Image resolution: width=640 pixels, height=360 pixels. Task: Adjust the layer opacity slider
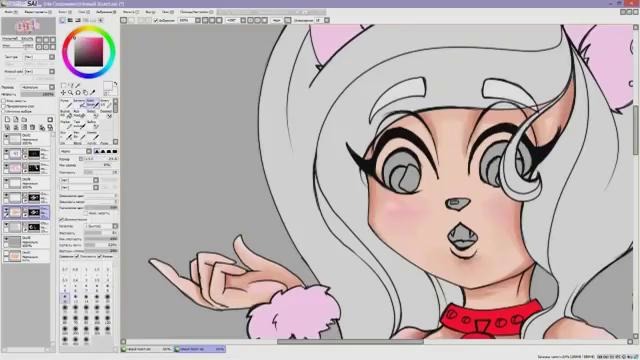(x=38, y=94)
